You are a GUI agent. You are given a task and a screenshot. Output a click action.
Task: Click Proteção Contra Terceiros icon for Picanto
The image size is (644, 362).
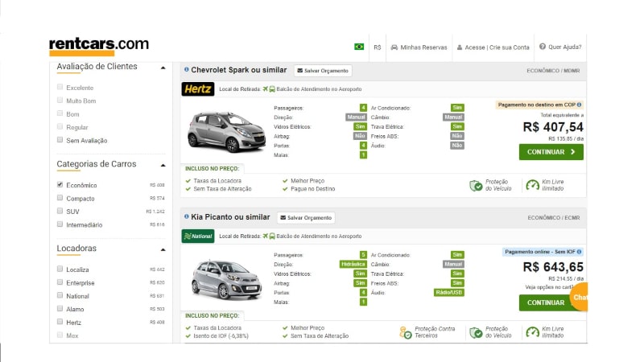[406, 332]
